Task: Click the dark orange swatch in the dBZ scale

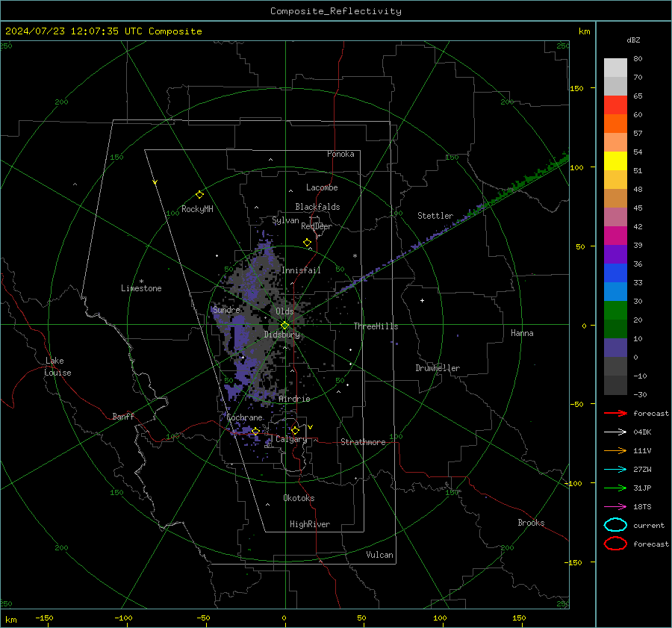Action: click(615, 124)
